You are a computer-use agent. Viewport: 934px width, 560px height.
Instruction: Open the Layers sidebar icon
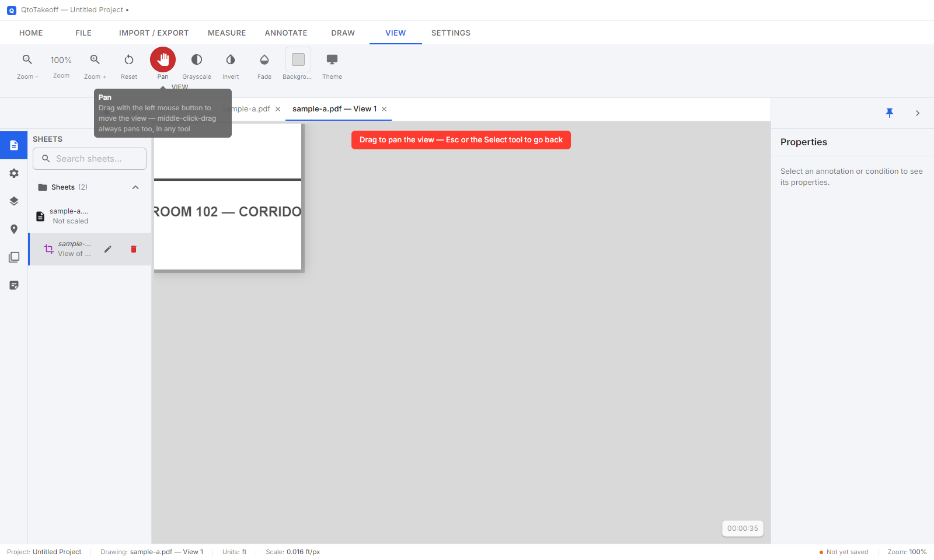(x=14, y=201)
